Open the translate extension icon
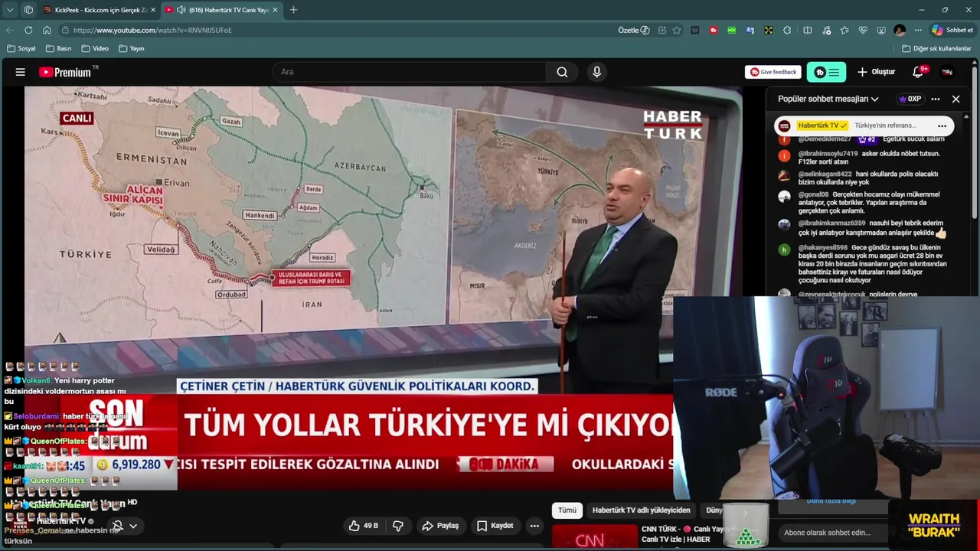This screenshot has width=980, height=551. (x=750, y=30)
